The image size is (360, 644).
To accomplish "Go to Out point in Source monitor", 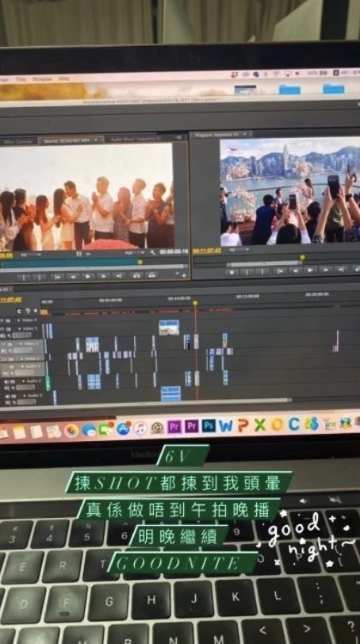I will [119, 275].
